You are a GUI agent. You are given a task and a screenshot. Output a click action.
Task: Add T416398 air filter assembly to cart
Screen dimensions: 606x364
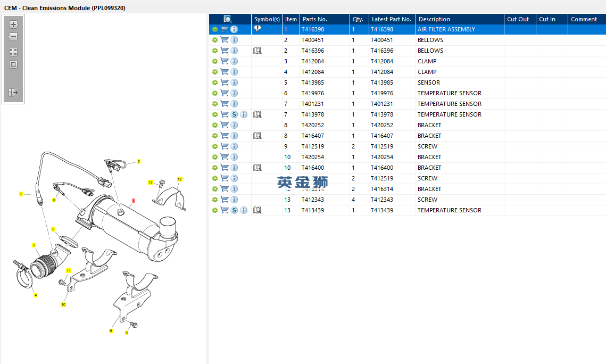(225, 29)
